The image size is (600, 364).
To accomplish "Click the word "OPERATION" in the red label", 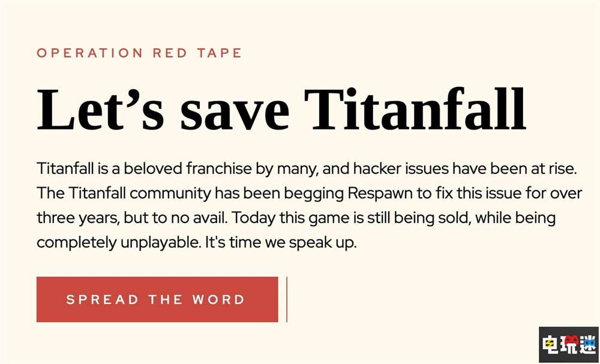I will click(90, 53).
